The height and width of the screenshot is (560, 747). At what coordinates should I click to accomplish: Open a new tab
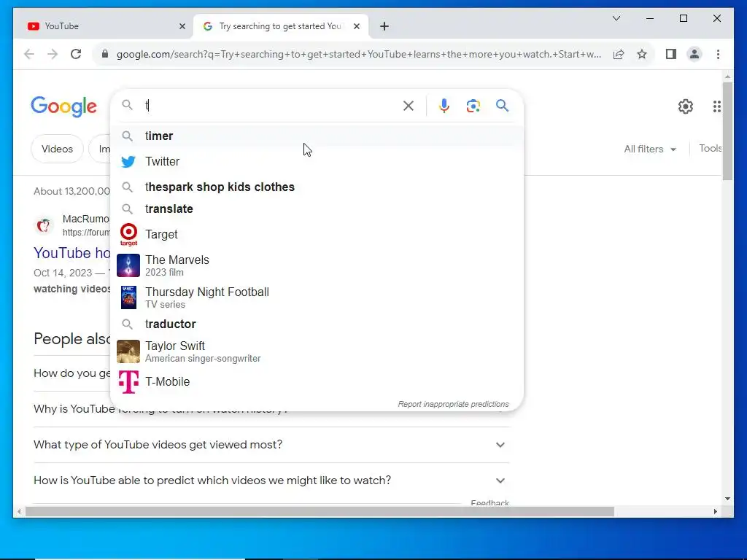384,26
